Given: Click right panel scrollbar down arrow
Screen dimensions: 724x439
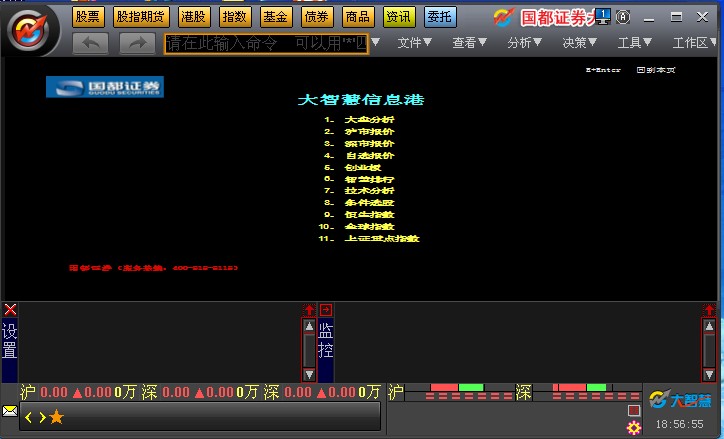Looking at the screenshot, I should click(x=709, y=374).
